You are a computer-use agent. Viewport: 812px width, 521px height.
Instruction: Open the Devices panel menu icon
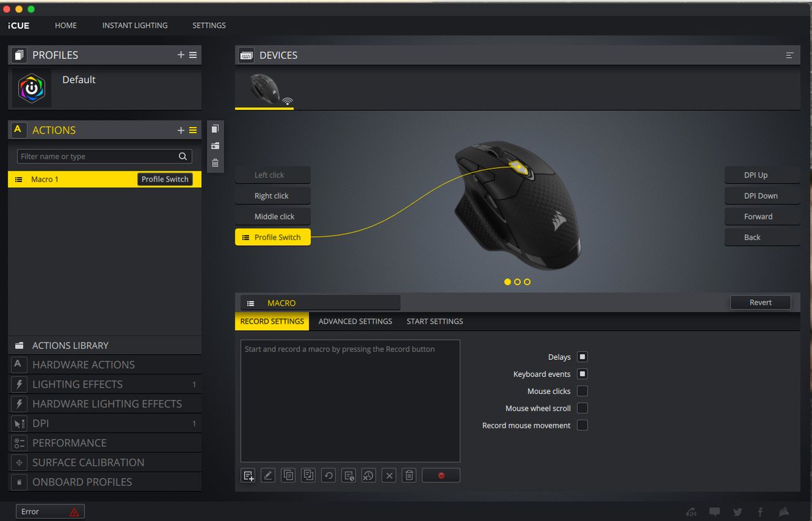790,55
